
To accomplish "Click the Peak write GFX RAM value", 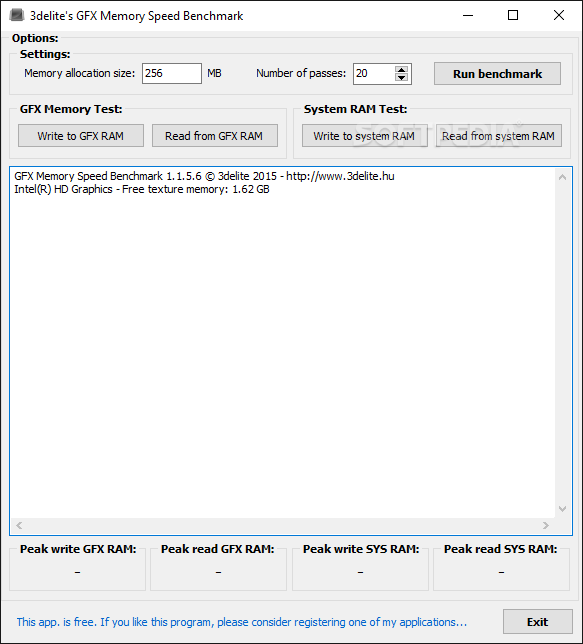I will [x=77, y=572].
